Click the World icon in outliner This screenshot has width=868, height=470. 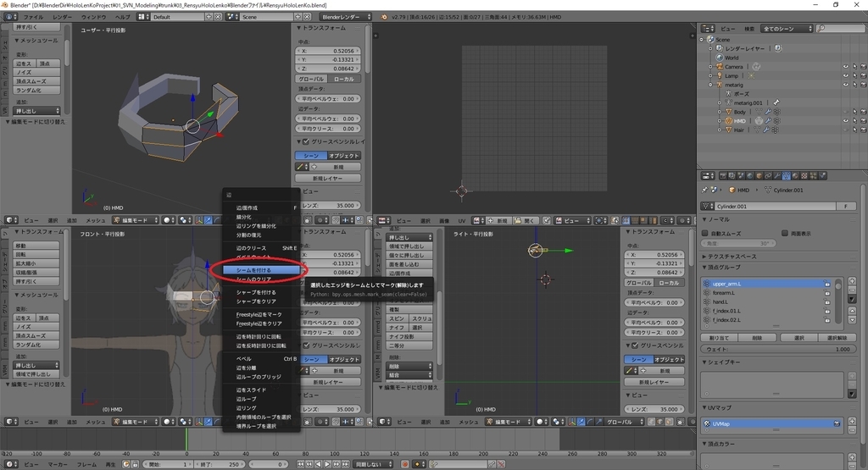tap(720, 58)
